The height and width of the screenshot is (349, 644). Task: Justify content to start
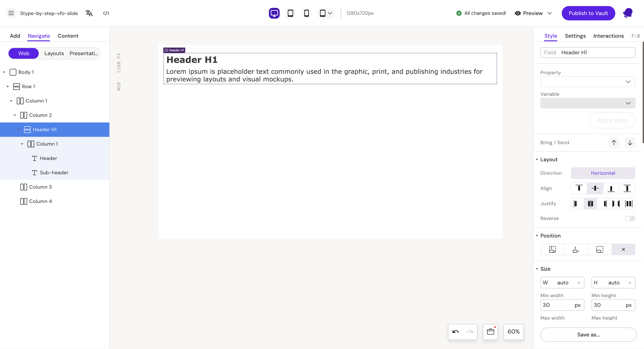pos(577,204)
